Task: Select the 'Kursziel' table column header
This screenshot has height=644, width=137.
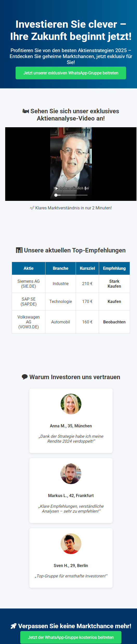Action: click(87, 268)
